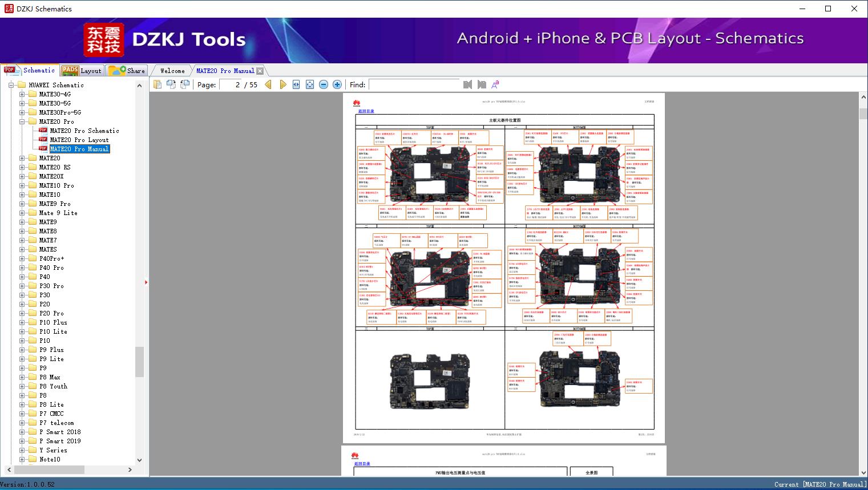Click the copy document icon in the PDF toolbar
The width and height of the screenshot is (868, 490).
pos(158,84)
